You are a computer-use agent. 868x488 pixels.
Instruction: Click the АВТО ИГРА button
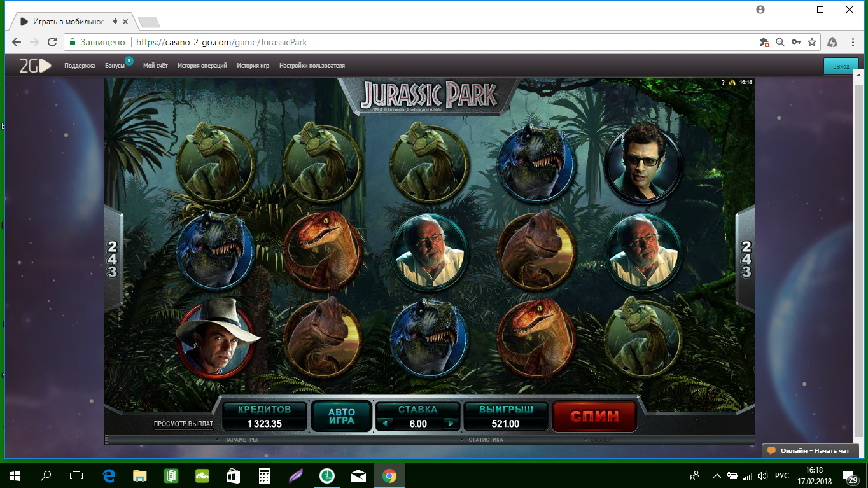click(341, 417)
